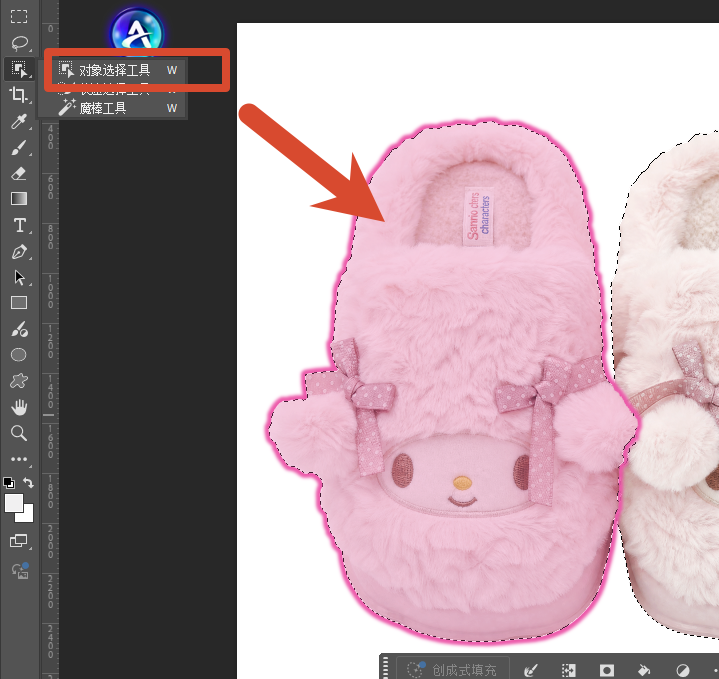Select the Rectangle shape tool

pyautogui.click(x=19, y=303)
